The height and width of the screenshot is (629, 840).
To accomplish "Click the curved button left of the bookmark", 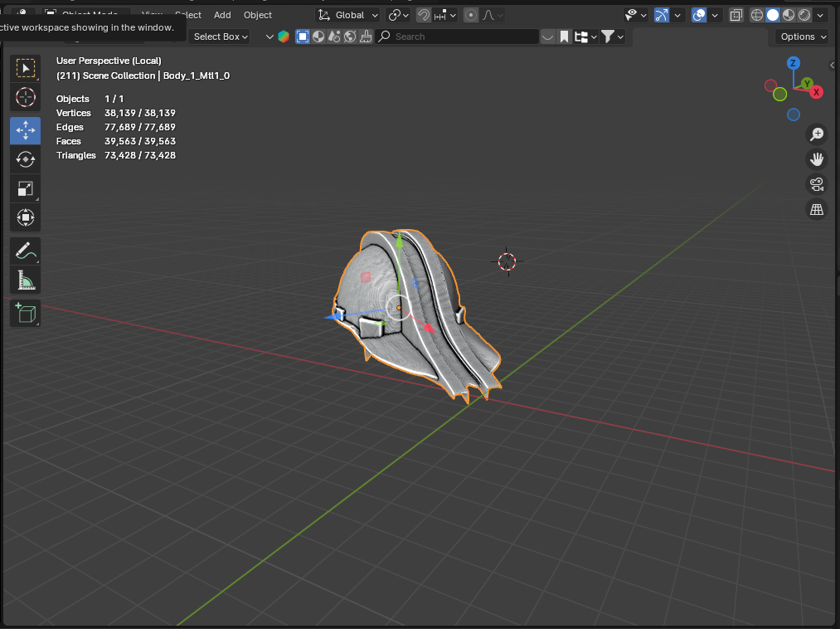I will (x=547, y=37).
